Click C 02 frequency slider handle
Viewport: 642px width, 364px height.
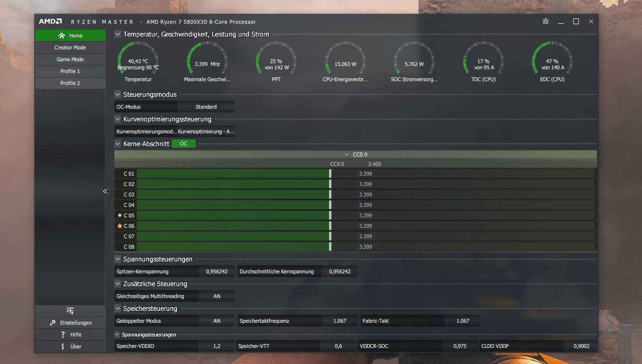[x=330, y=184]
